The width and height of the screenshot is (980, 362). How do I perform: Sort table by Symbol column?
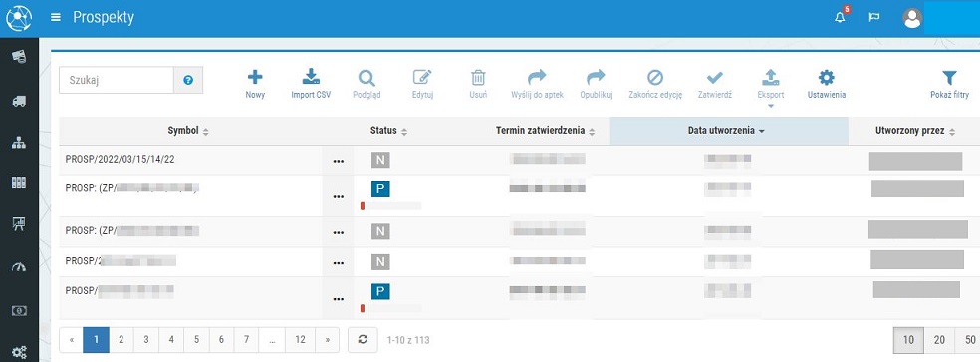[188, 131]
